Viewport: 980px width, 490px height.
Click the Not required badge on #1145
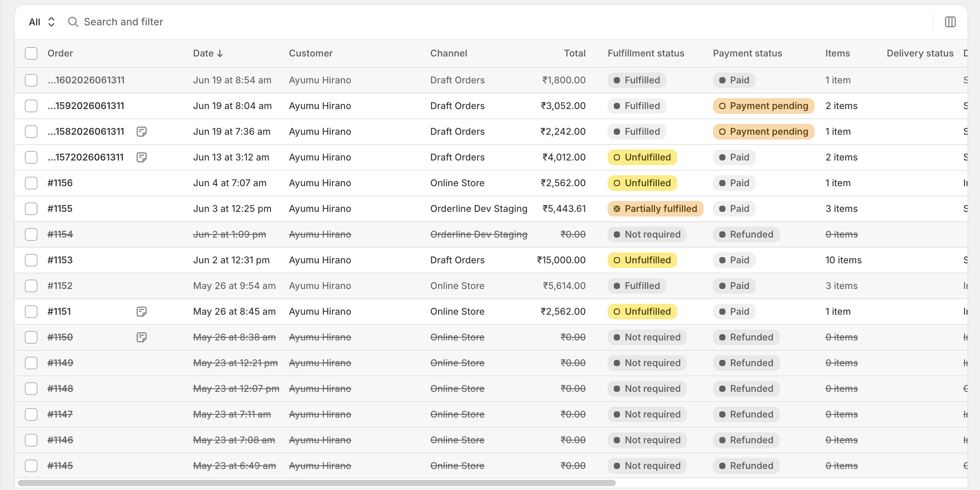click(647, 466)
